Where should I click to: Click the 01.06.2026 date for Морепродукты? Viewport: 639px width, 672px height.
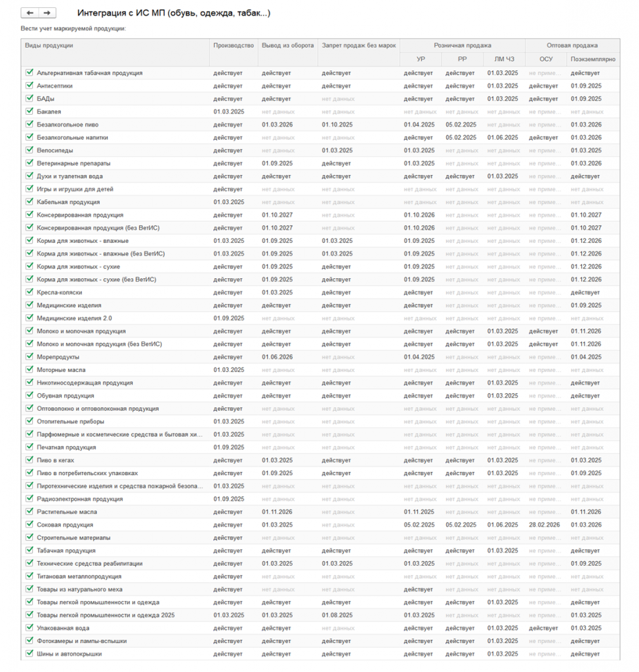click(278, 357)
